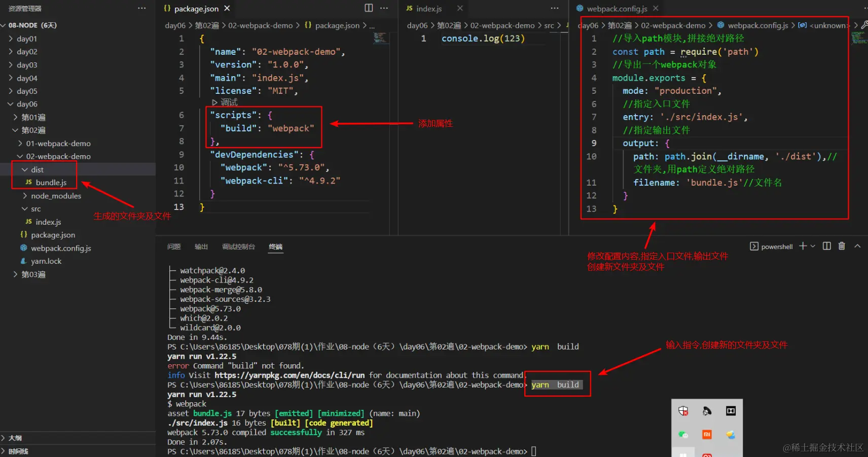Image resolution: width=868 pixels, height=457 pixels.
Task: Click the webpack icon on the webpack.config.js tab
Action: coord(580,8)
